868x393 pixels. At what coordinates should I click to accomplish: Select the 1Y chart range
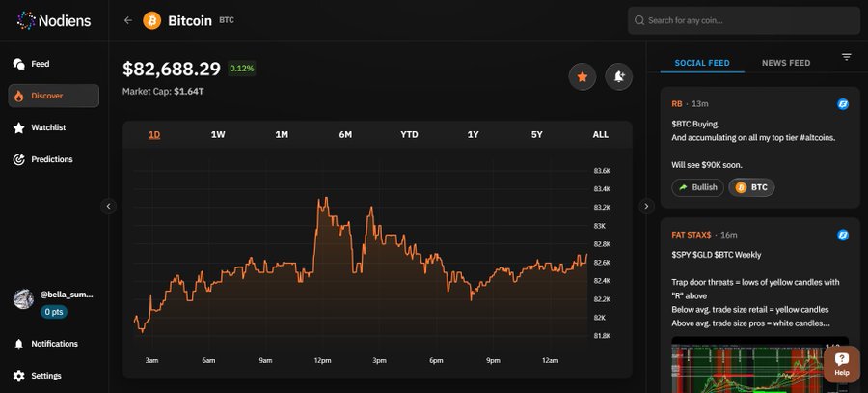tap(473, 134)
